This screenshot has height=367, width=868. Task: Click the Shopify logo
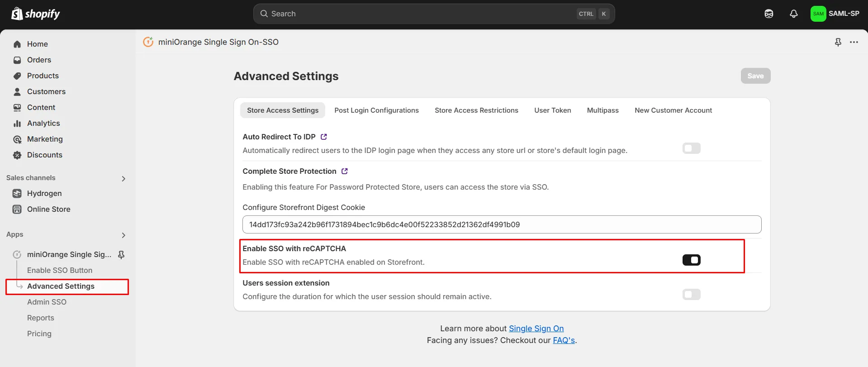point(36,14)
